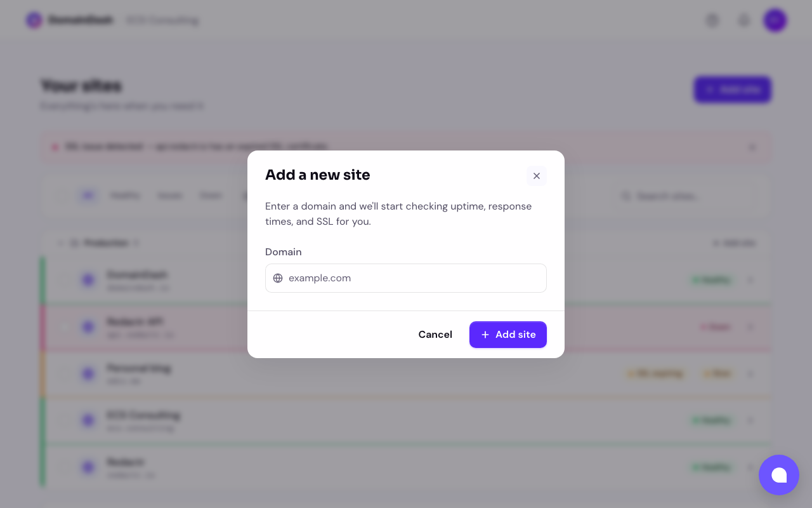Expand the ECS Consulting row chevron
Image resolution: width=812 pixels, height=508 pixels.
pos(750,420)
